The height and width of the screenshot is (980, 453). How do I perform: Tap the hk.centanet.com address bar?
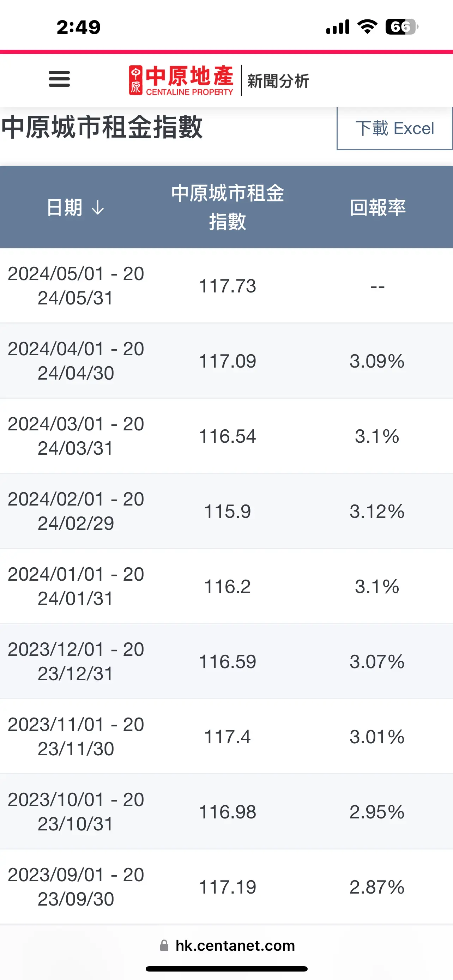point(227,945)
